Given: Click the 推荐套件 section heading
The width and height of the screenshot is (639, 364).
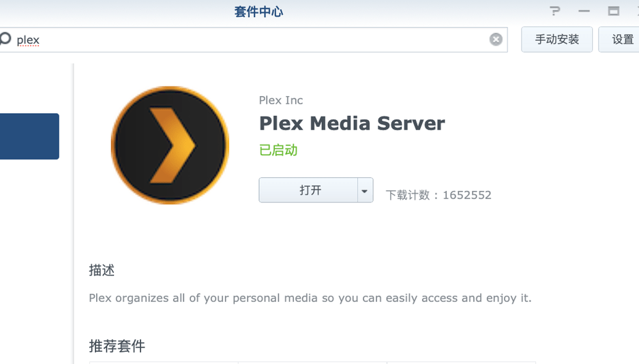Looking at the screenshot, I should pyautogui.click(x=117, y=346).
